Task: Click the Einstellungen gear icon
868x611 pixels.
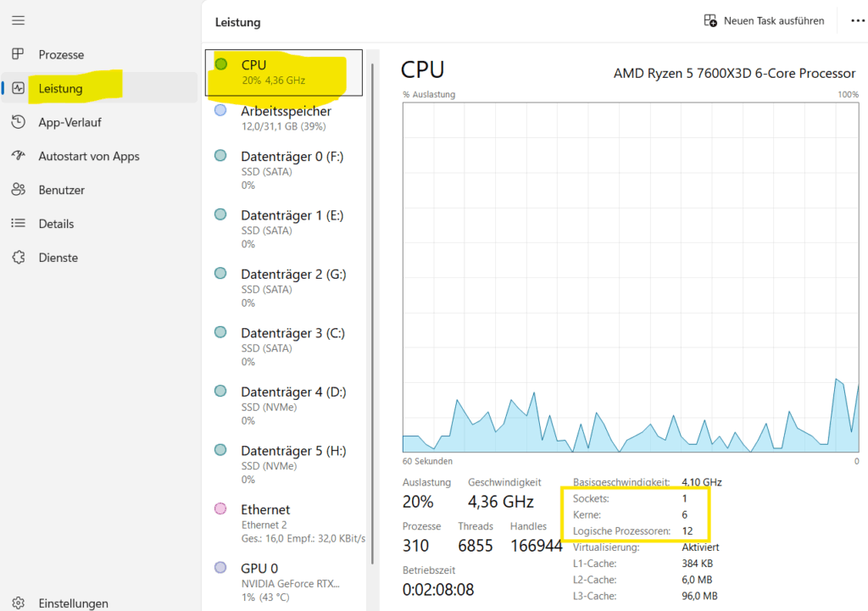Action: click(18, 603)
